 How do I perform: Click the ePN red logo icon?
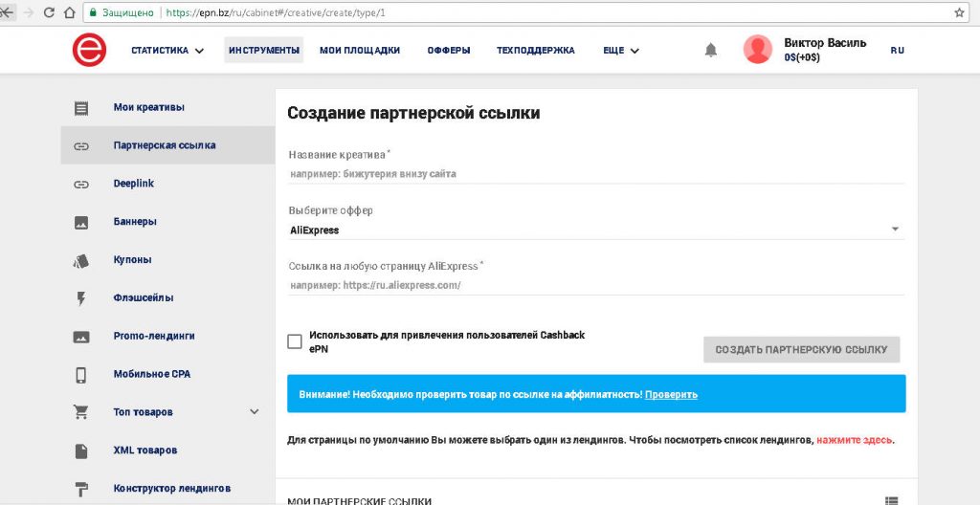[89, 50]
